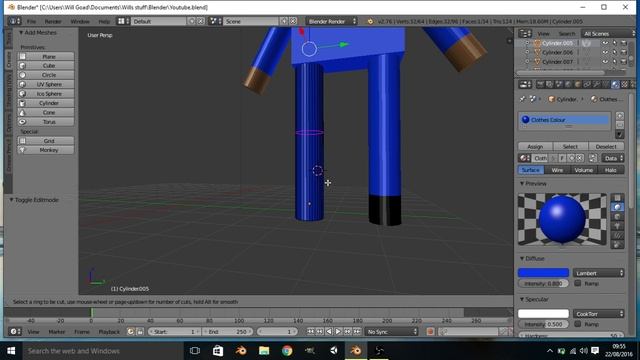The height and width of the screenshot is (360, 640).
Task: Open the Help menu
Action: pyautogui.click(x=104, y=21)
